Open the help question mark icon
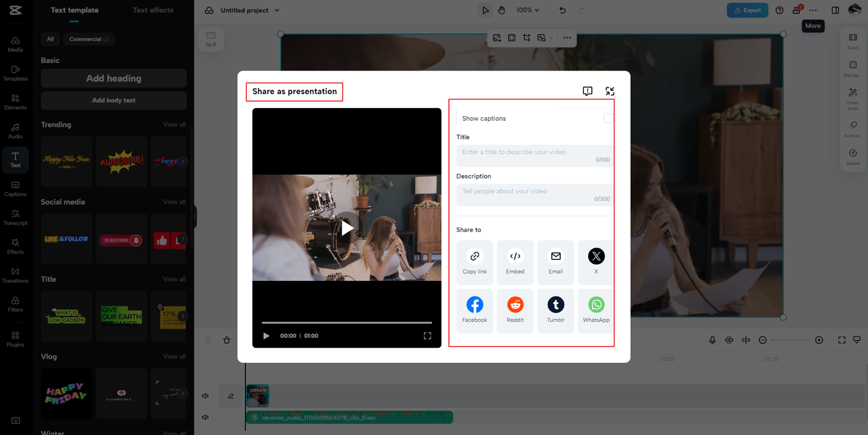Image resolution: width=868 pixels, height=435 pixels. coord(779,10)
